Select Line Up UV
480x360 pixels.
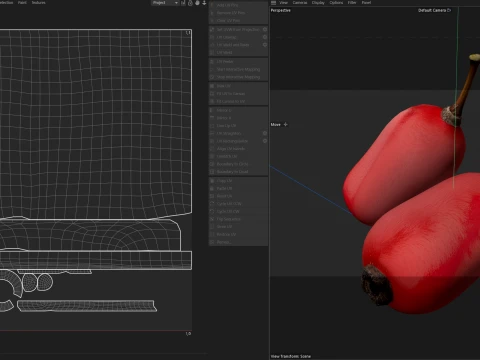(x=238, y=126)
